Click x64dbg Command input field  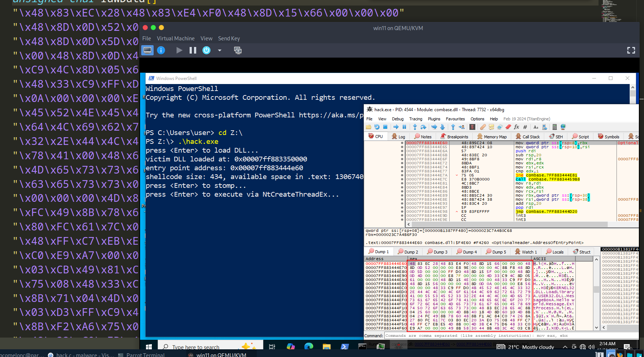click(511, 336)
